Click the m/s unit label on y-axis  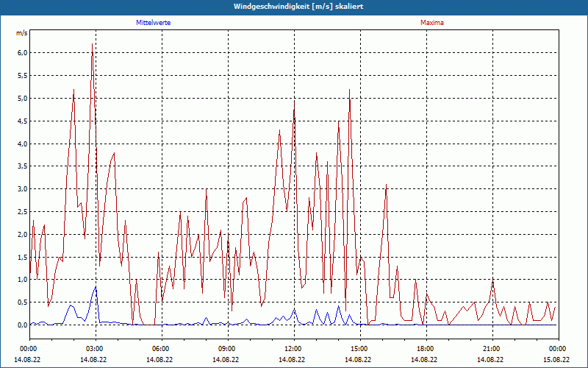(x=22, y=33)
